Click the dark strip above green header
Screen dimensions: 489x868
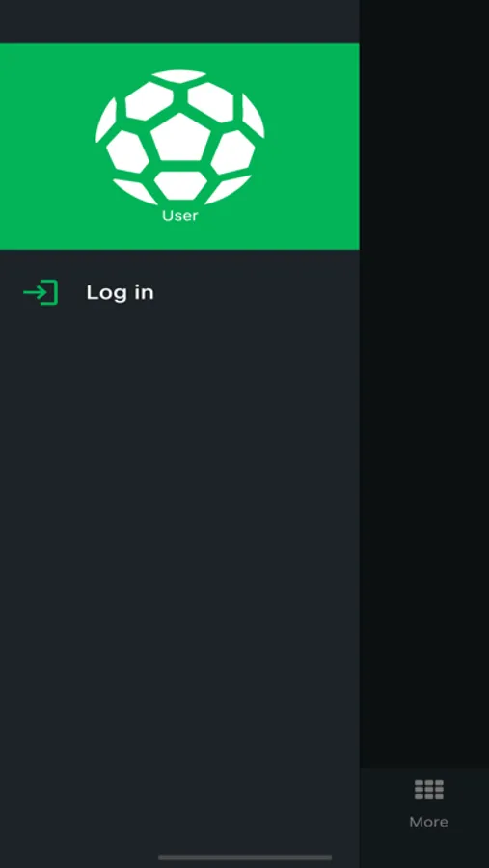click(x=179, y=21)
